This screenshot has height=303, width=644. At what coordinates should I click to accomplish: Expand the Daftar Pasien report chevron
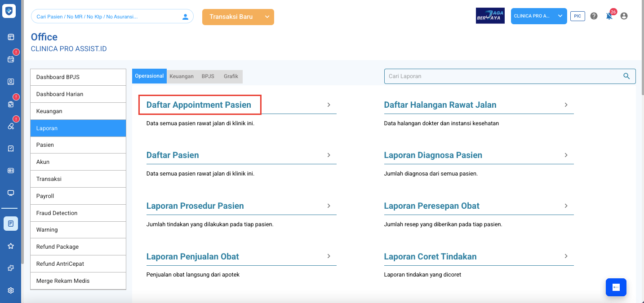329,155
